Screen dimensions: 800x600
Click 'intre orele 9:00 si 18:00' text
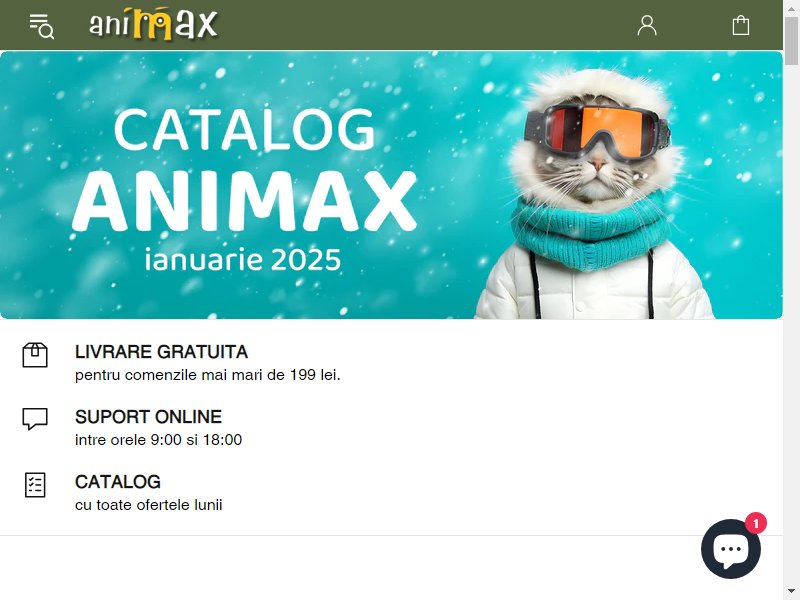pyautogui.click(x=158, y=440)
